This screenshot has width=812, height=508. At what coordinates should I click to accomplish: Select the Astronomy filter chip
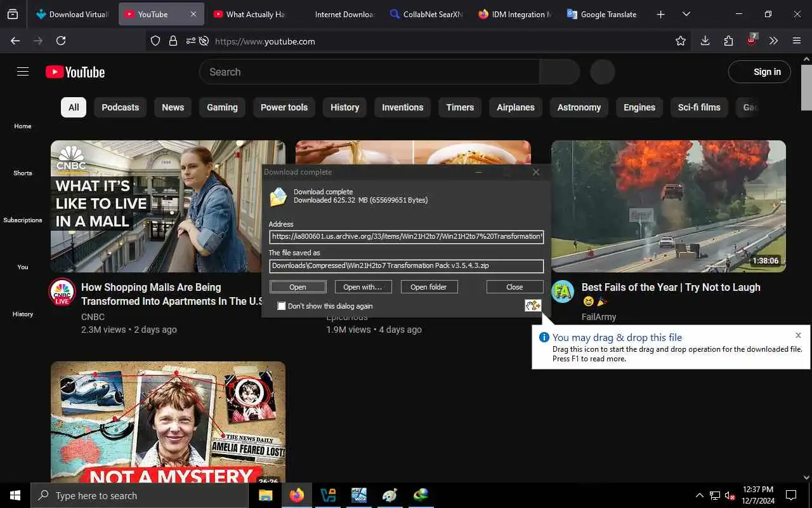(x=579, y=107)
